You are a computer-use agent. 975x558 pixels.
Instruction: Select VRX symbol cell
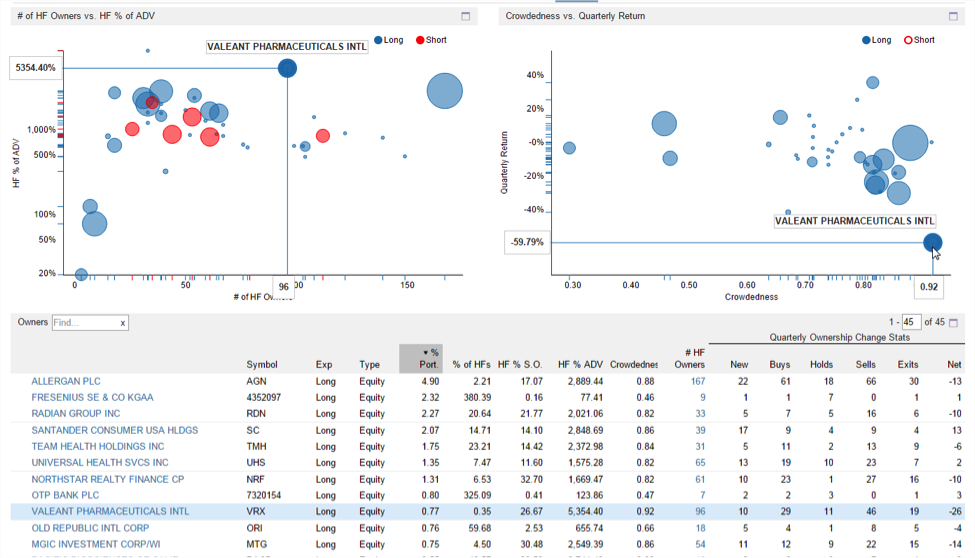click(256, 511)
